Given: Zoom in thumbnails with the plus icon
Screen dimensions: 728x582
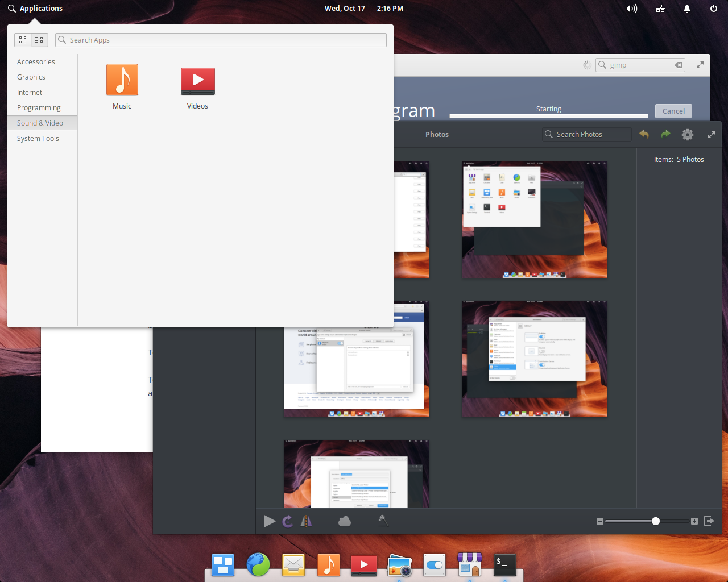Looking at the screenshot, I should click(x=694, y=521).
